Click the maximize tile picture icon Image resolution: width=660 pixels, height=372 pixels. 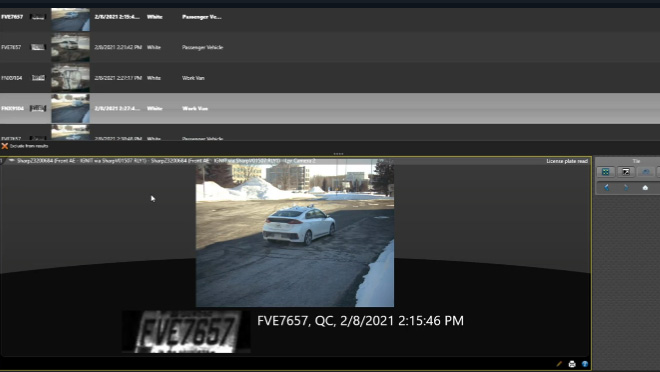(x=626, y=172)
